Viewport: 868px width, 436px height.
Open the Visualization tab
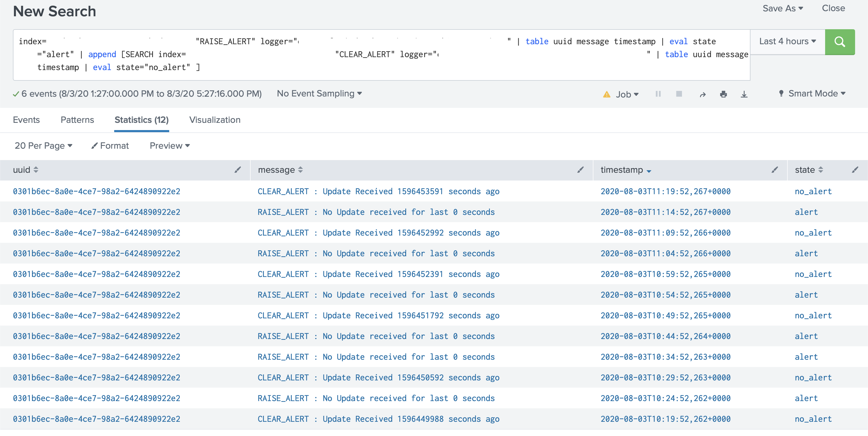click(215, 120)
